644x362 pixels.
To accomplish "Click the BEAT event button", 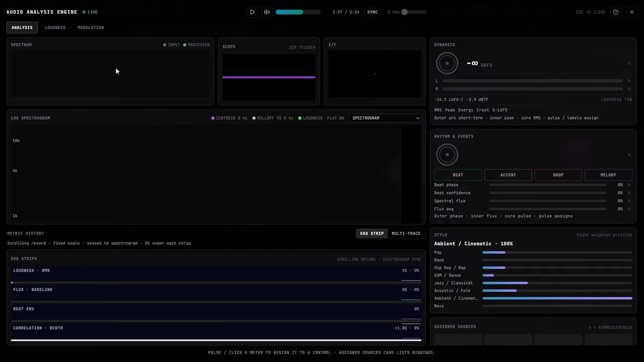I will (x=458, y=175).
